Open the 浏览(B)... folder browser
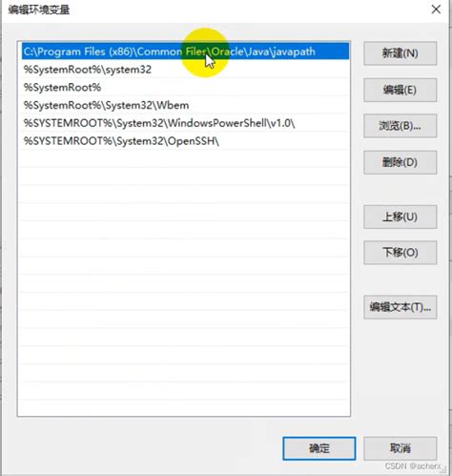452x476 pixels. [400, 126]
